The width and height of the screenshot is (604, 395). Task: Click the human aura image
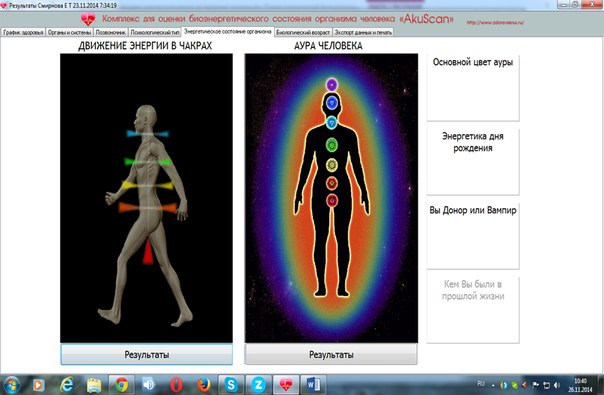point(331,198)
